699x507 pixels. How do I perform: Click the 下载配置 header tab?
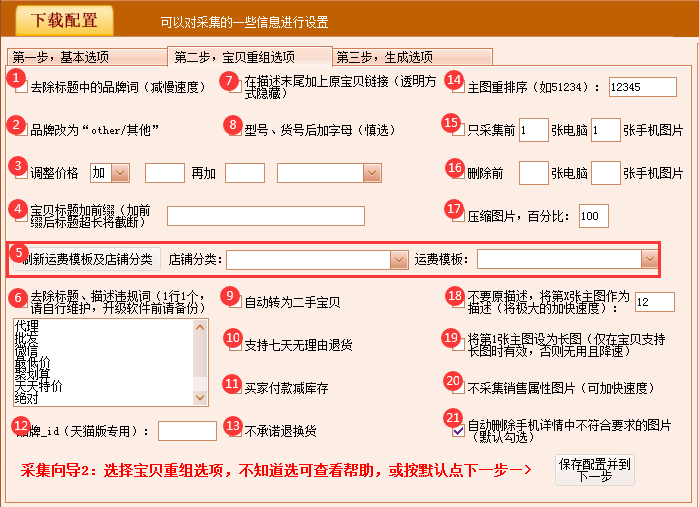tap(64, 20)
